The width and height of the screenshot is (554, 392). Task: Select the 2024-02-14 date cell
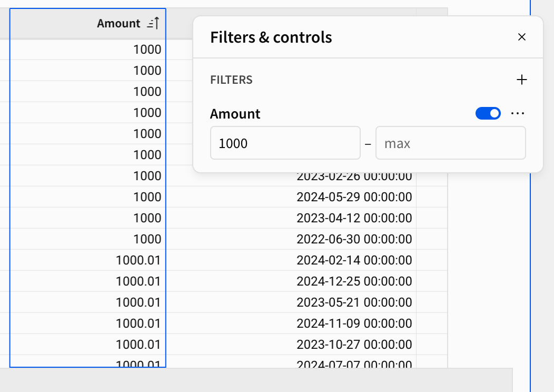coord(354,260)
